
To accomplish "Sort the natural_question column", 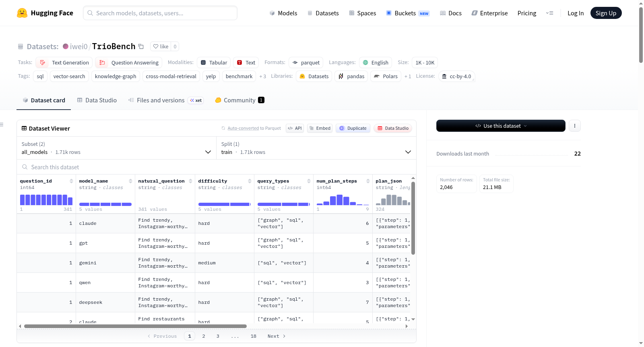I will point(190,181).
